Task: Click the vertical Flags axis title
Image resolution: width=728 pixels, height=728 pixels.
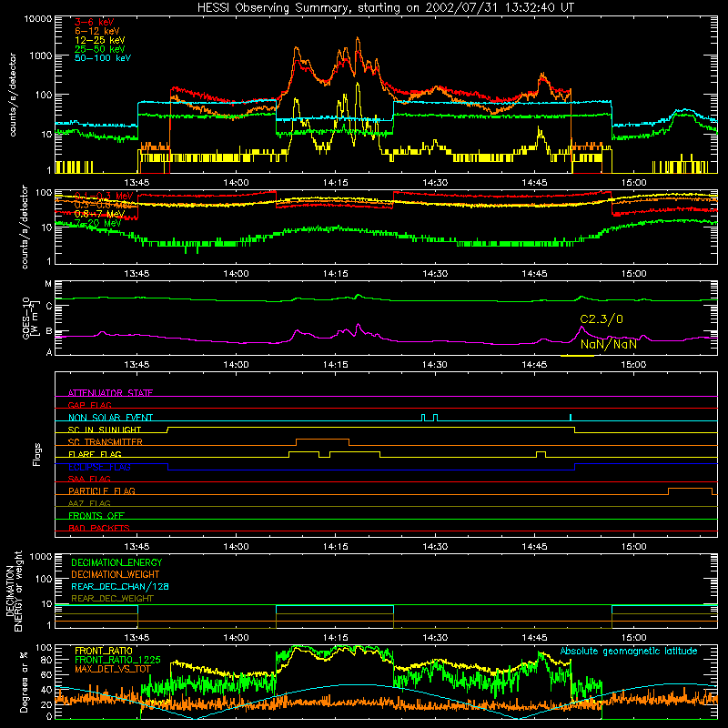Action: point(37,454)
